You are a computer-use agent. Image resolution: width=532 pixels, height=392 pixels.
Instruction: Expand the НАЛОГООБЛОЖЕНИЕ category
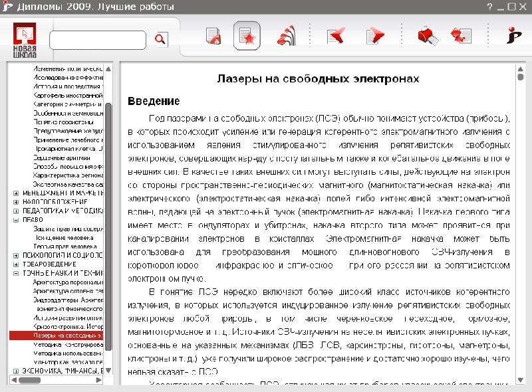[x=15, y=202]
